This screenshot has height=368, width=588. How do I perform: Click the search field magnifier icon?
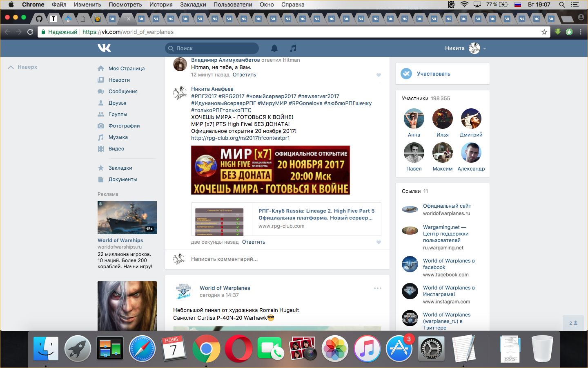[171, 48]
